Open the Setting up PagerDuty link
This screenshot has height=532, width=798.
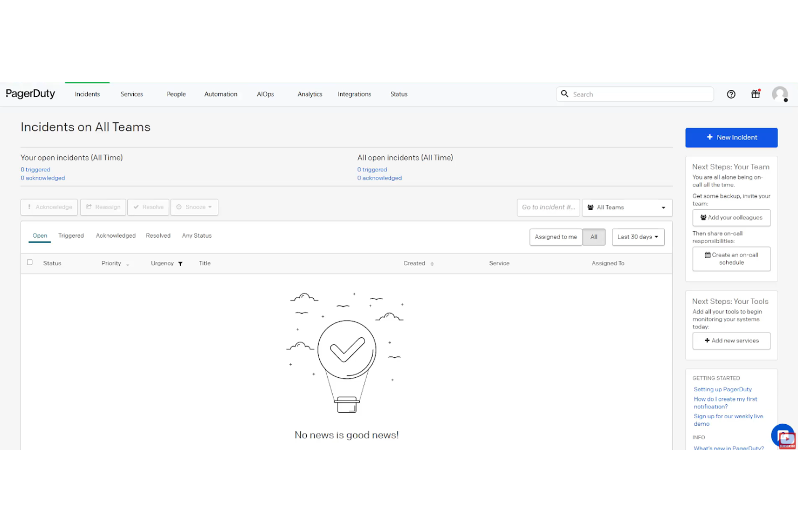(x=722, y=389)
